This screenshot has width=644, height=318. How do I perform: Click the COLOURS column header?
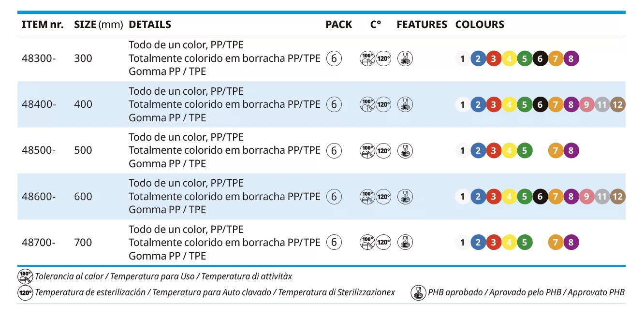pyautogui.click(x=480, y=25)
